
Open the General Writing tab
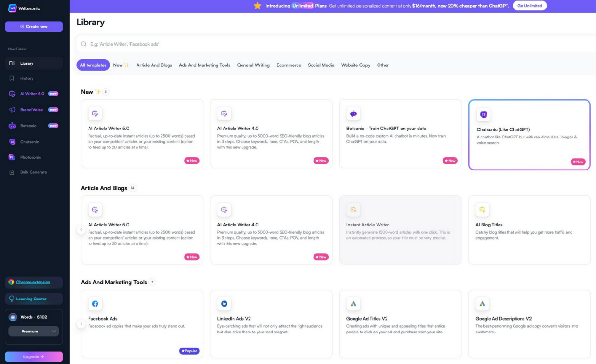pos(253,65)
